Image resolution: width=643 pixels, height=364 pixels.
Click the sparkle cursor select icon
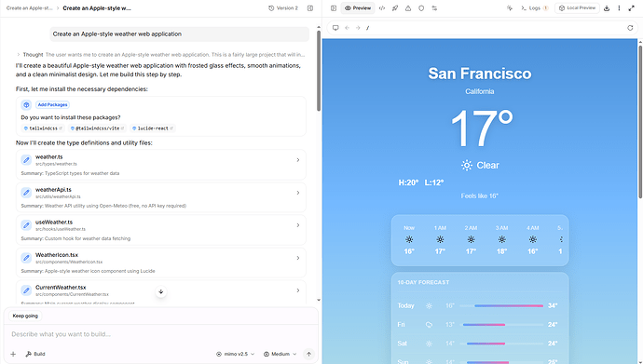510,8
